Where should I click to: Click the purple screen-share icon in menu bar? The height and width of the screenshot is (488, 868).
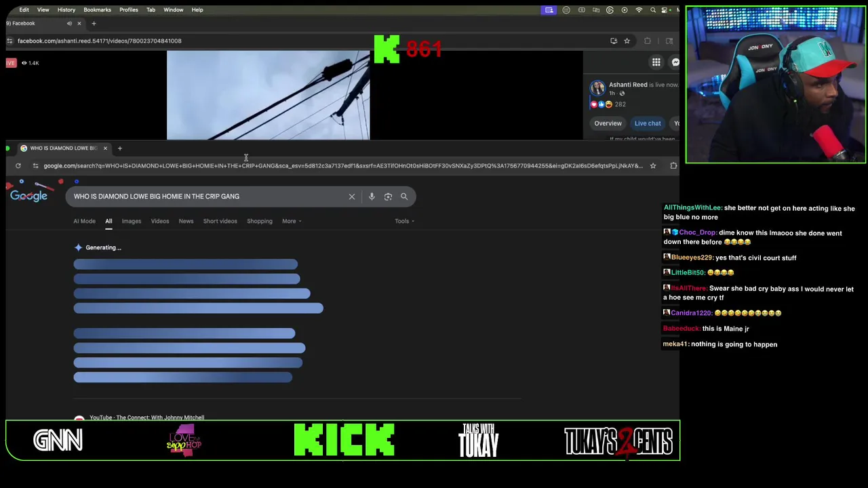click(x=549, y=10)
